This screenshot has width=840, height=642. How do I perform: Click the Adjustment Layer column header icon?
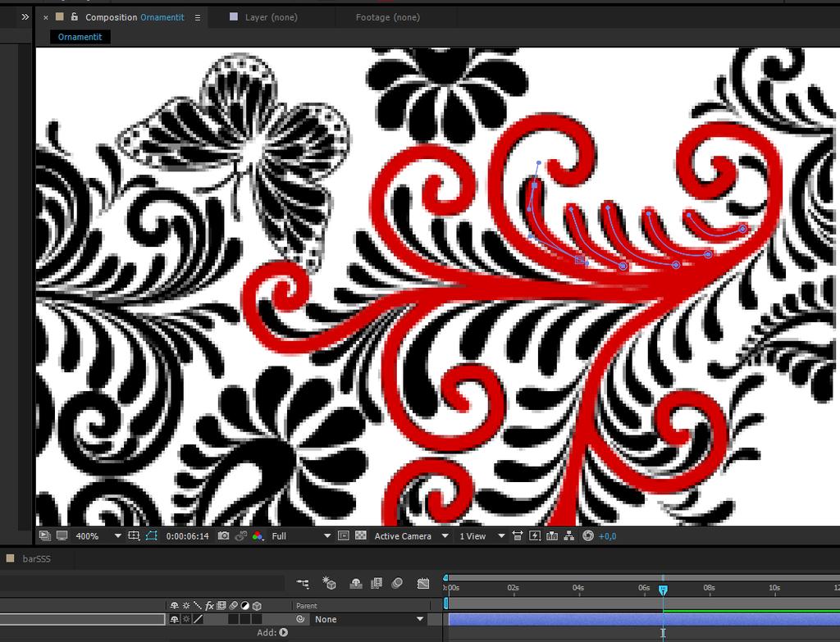(x=244, y=606)
